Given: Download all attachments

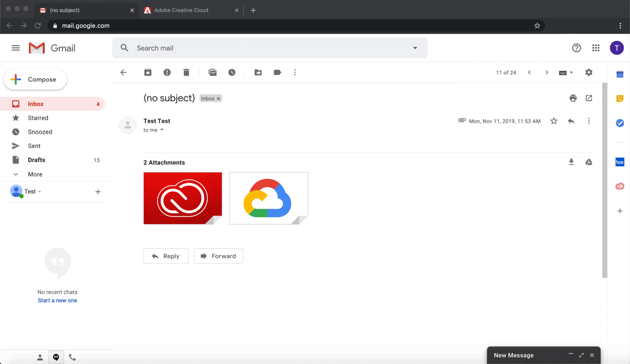Looking at the screenshot, I should pos(571,162).
